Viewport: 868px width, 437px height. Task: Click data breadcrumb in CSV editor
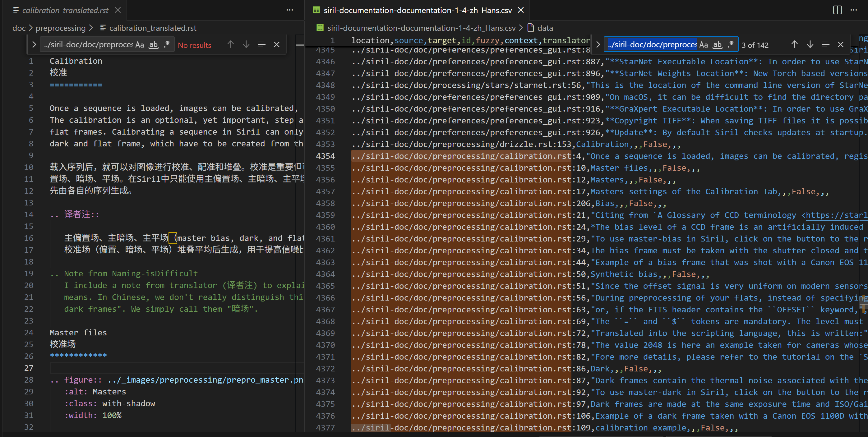pos(545,28)
